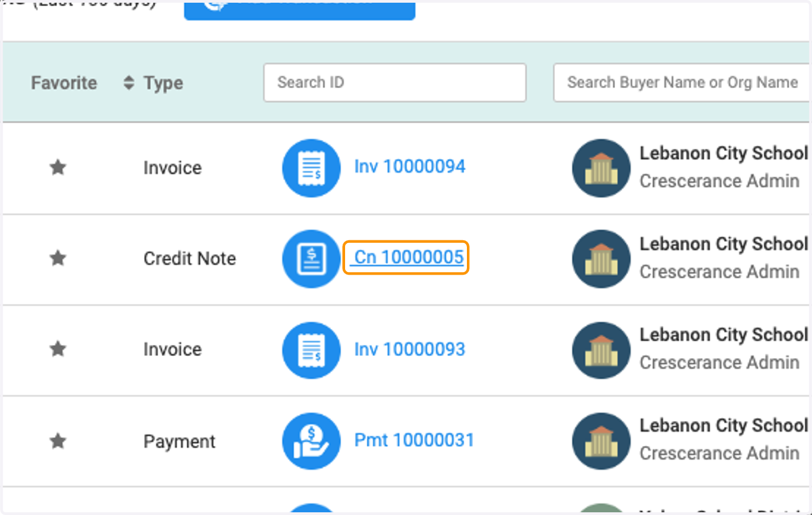
Task: Focus Search Buyer Name or Org Name field
Action: (x=682, y=83)
